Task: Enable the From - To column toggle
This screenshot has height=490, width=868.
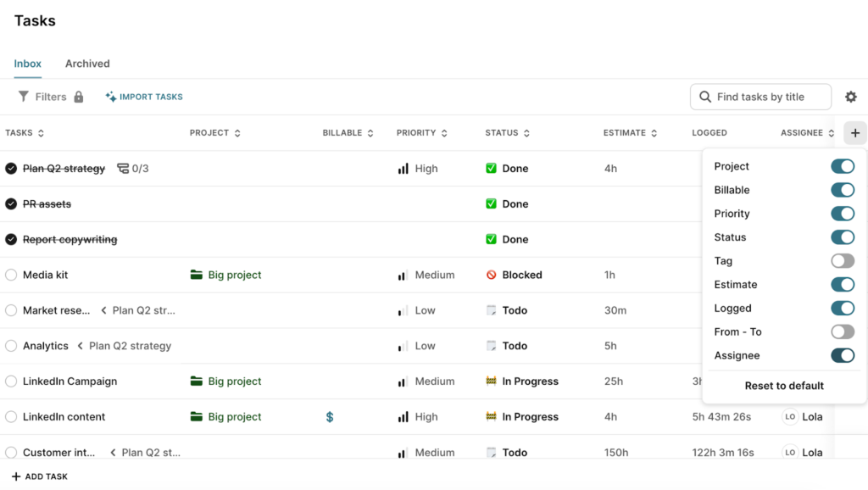Action: pos(842,332)
